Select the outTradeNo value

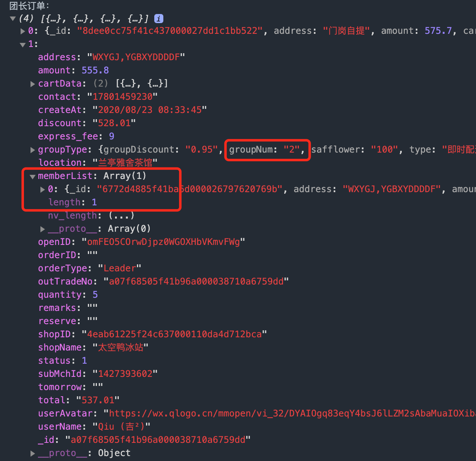pyautogui.click(x=196, y=282)
